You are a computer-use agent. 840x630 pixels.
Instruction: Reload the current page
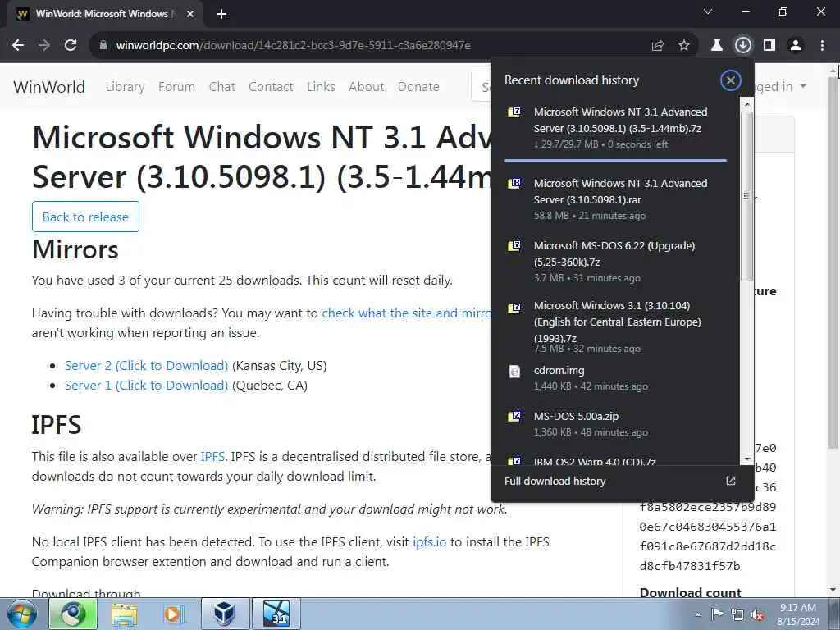pos(71,45)
